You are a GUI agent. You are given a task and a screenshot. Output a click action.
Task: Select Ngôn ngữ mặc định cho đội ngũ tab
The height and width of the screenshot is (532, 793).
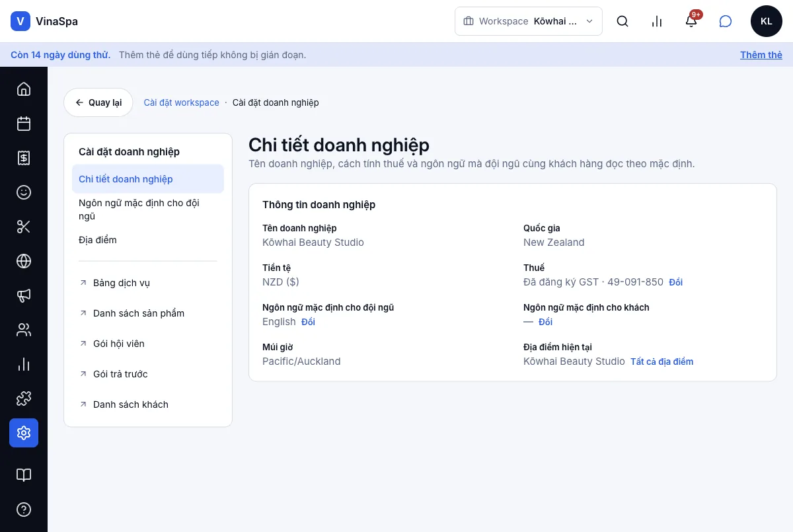148,209
